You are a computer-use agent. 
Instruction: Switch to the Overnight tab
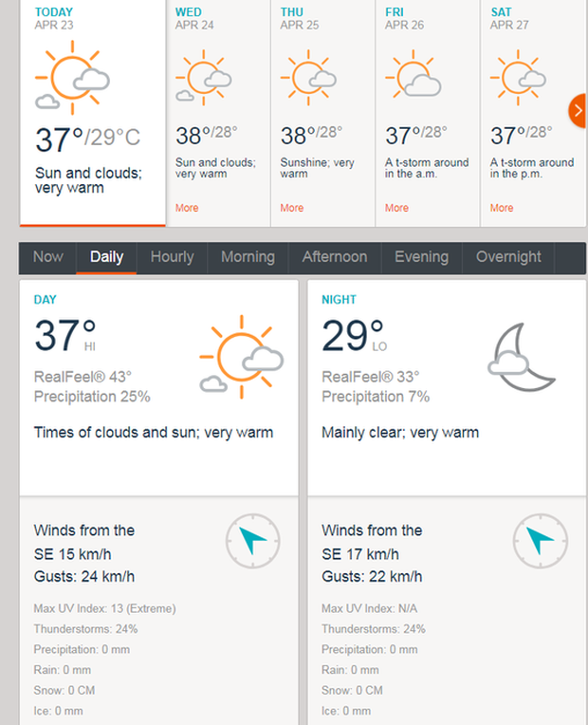508,257
